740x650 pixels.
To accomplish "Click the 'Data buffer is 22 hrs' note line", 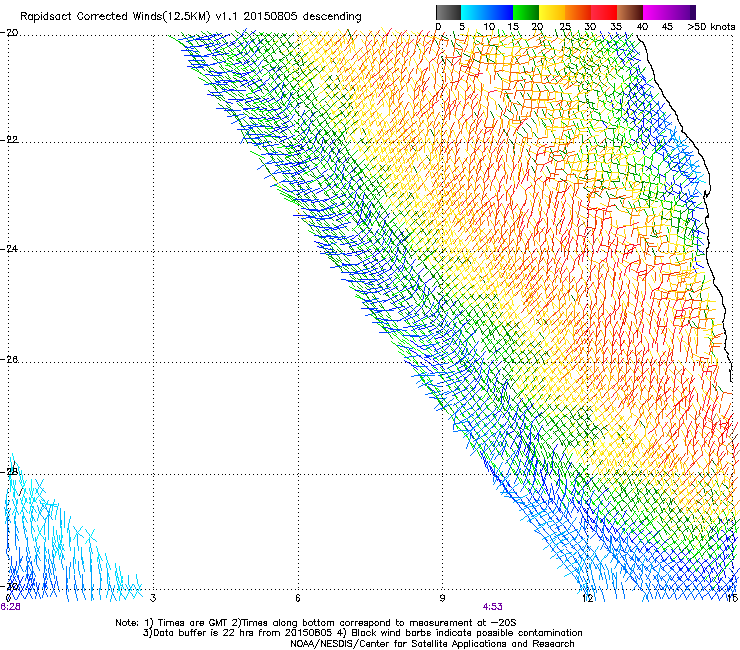I will pos(362,633).
